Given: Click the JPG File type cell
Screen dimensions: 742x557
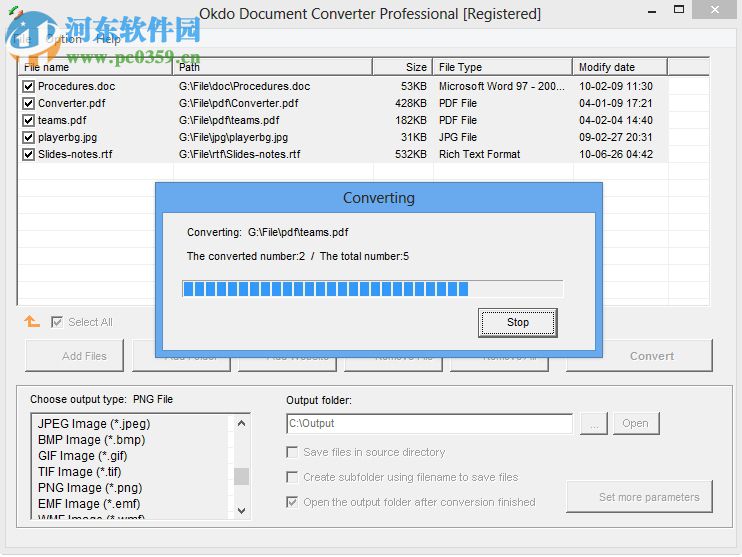Looking at the screenshot, I should tap(458, 137).
